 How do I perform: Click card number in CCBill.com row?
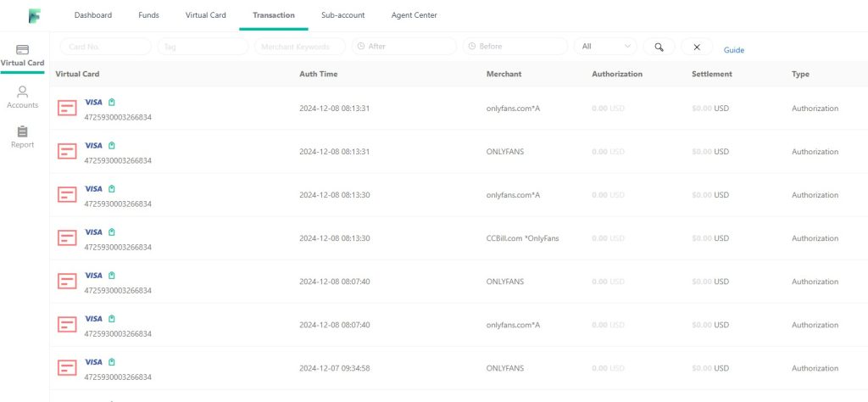pos(118,247)
